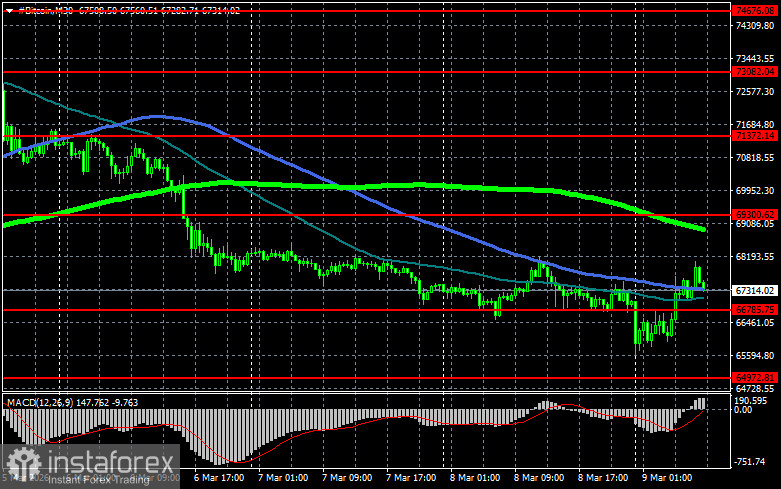Click the 7 Mar 09:00 time label

[347, 478]
